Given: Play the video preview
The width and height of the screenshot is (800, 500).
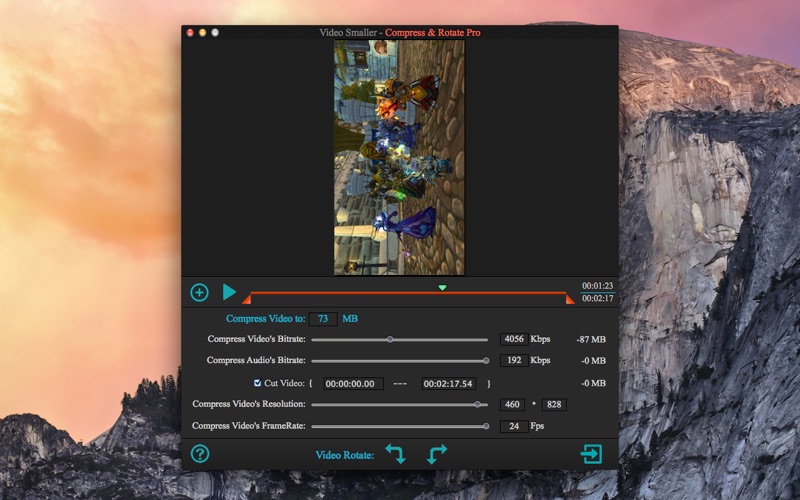Looking at the screenshot, I should (229, 292).
